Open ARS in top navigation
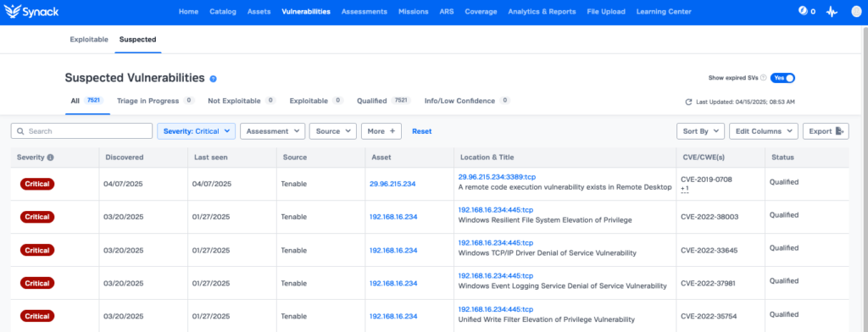Image resolution: width=868 pixels, height=332 pixels. pos(447,12)
